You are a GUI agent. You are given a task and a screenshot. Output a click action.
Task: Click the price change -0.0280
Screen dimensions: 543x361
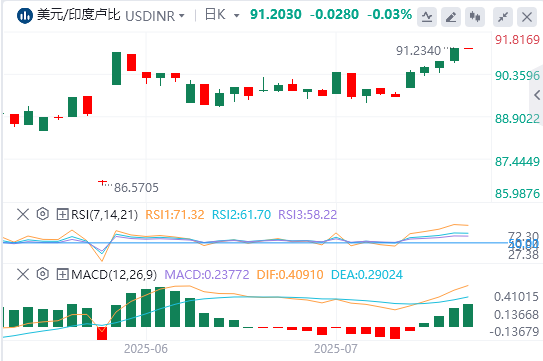(334, 15)
